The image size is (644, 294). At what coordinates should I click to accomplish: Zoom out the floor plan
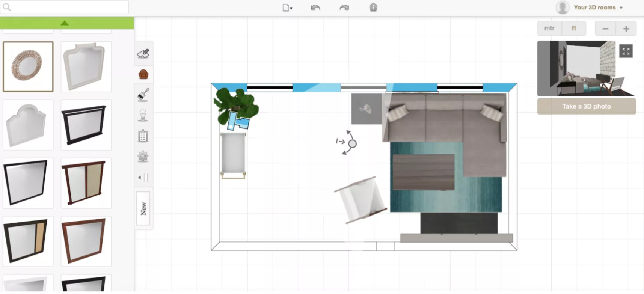(x=605, y=29)
